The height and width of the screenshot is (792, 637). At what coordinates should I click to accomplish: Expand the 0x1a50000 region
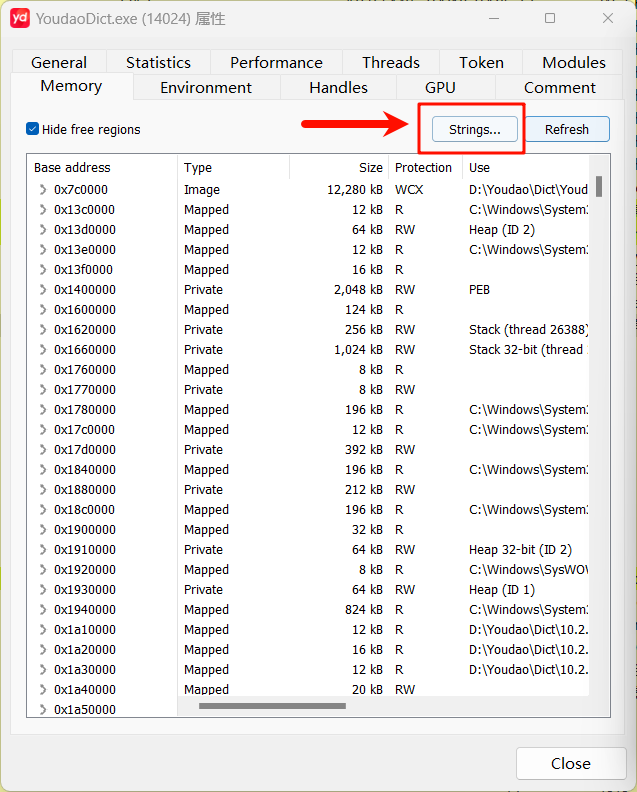pyautogui.click(x=43, y=710)
